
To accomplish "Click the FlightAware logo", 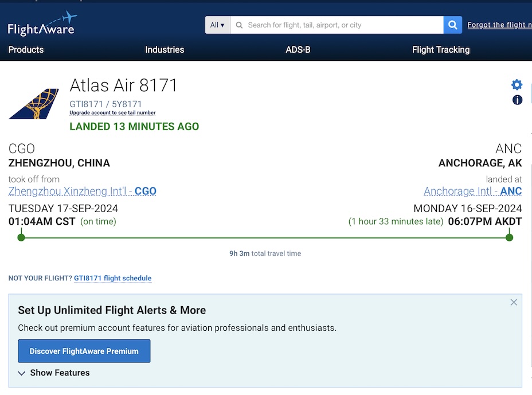I will [x=42, y=25].
